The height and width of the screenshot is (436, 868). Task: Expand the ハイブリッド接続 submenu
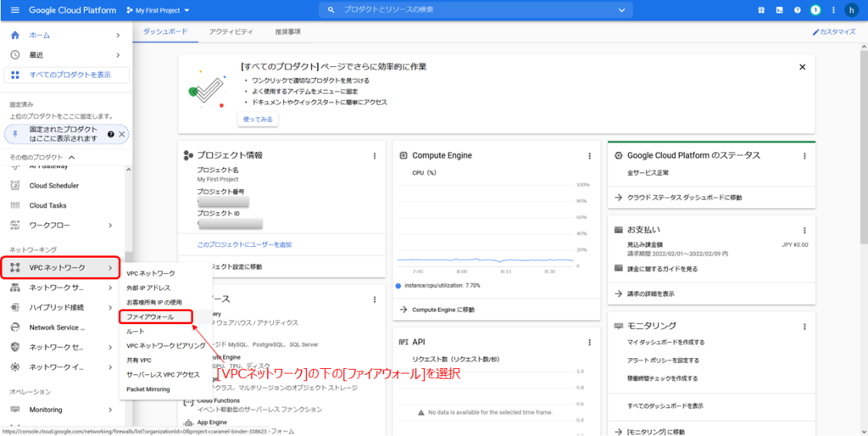(110, 307)
